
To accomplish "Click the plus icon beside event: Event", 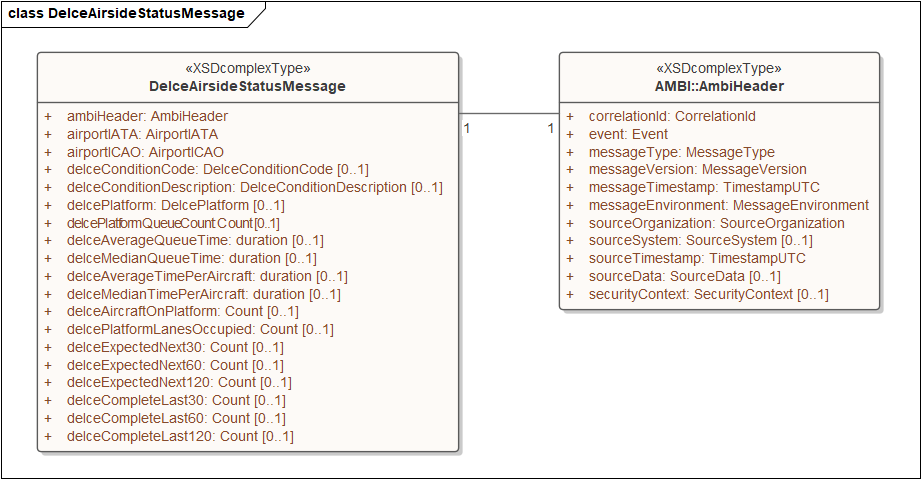I will [570, 134].
